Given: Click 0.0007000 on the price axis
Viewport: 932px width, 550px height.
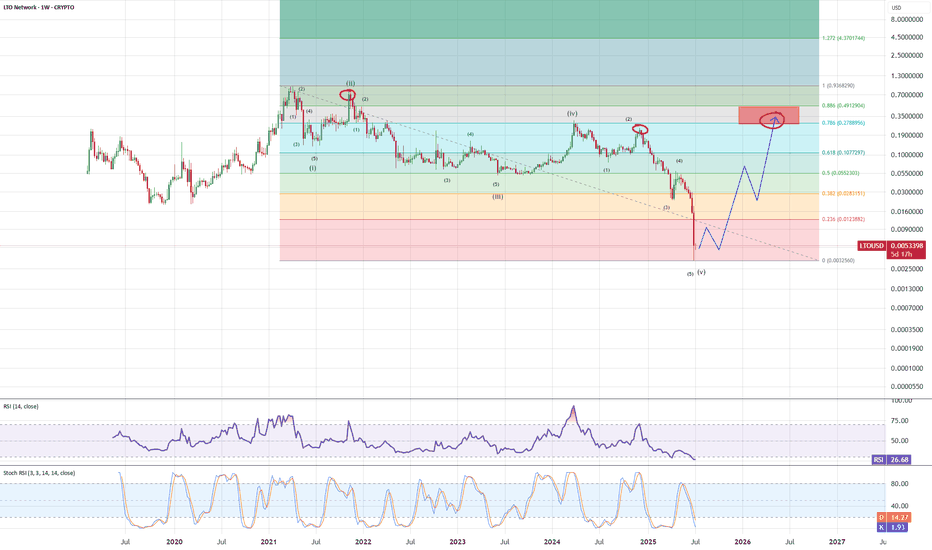Looking at the screenshot, I should (907, 308).
